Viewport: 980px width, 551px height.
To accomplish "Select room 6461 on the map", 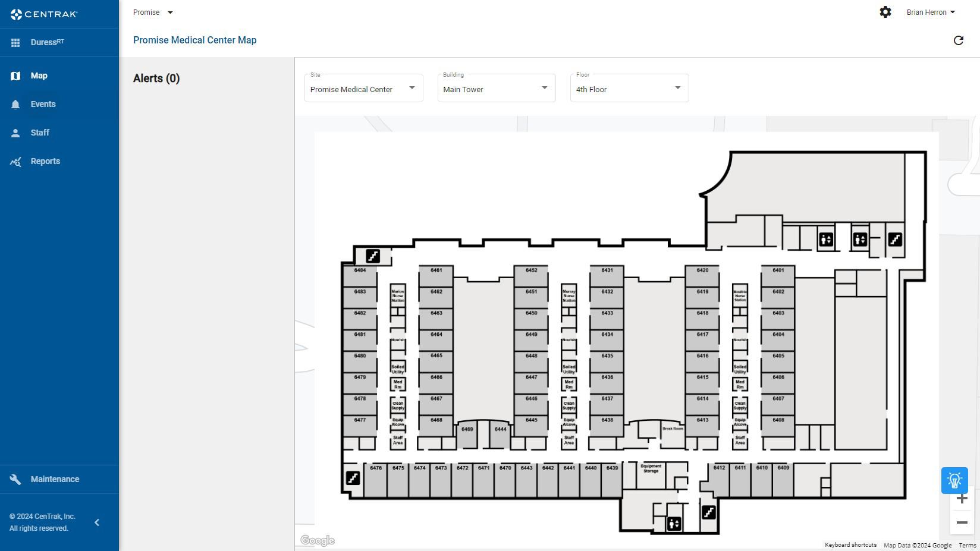I will (436, 276).
